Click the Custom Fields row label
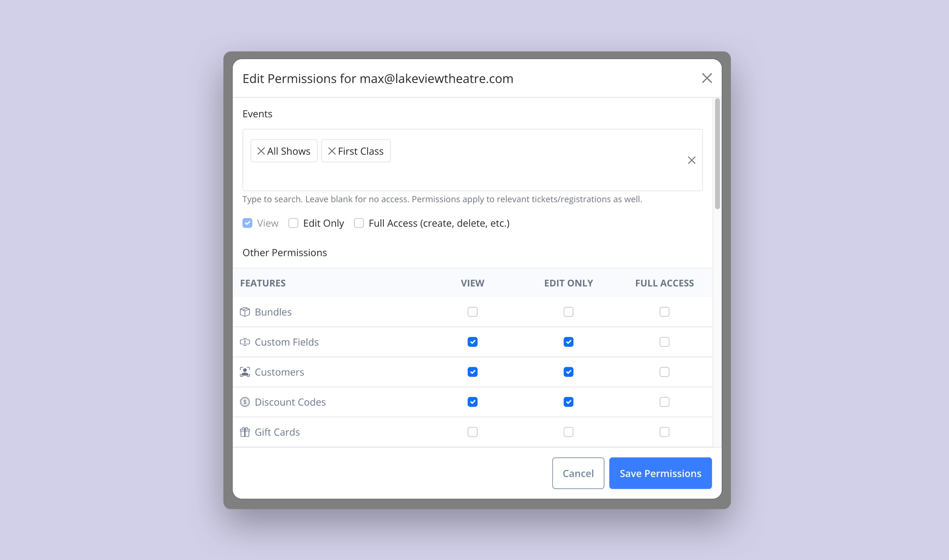This screenshot has width=949, height=560. pos(286,342)
